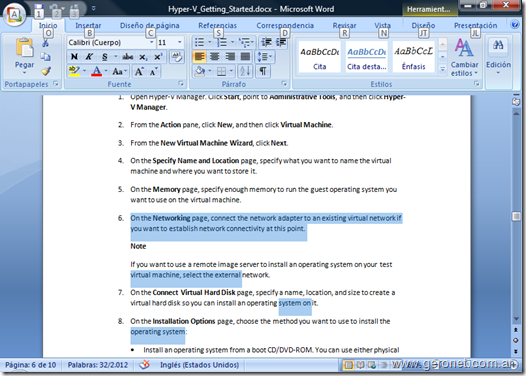Click the numbered list icon
The image size is (526, 376).
221,42
